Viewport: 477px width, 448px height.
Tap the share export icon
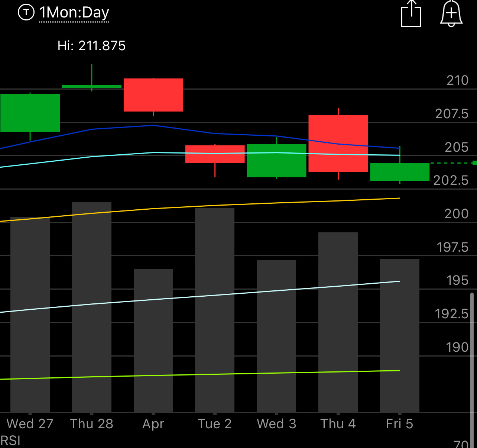[x=411, y=14]
